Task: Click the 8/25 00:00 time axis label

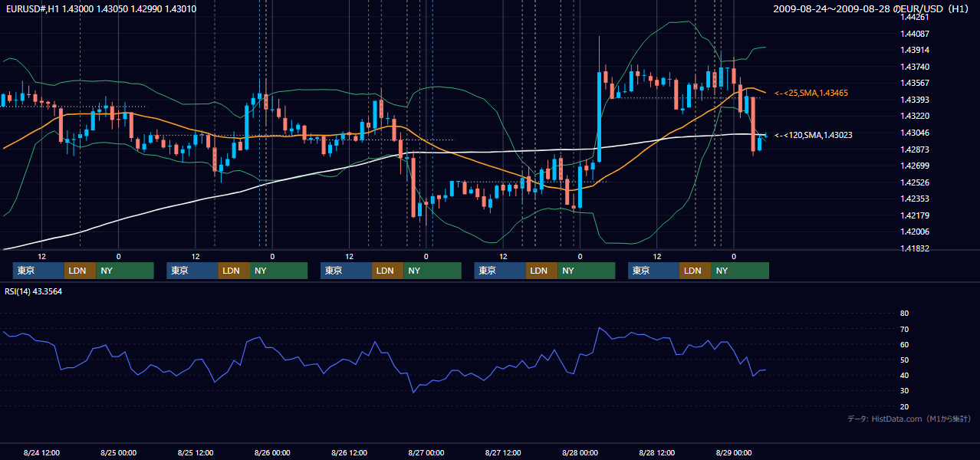Action: (118, 452)
